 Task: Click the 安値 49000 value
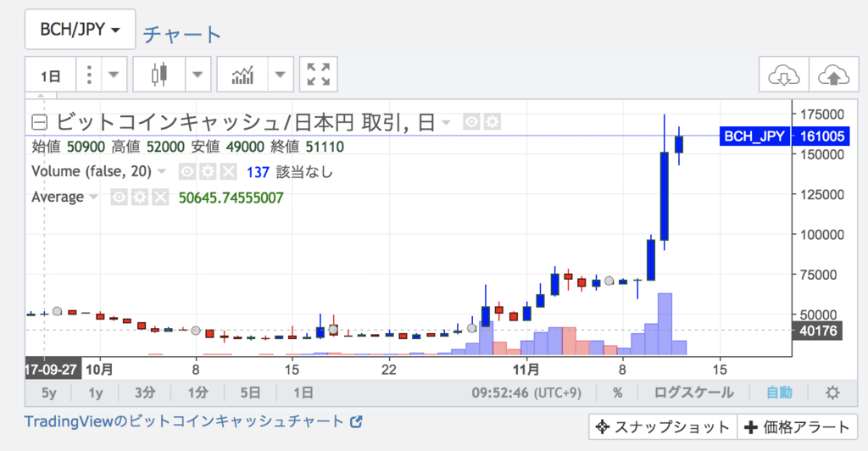[x=245, y=147]
